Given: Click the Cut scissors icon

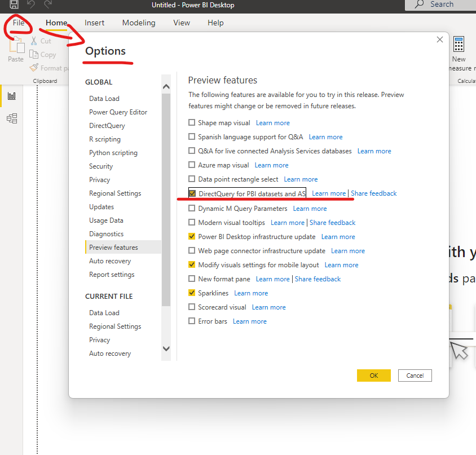Looking at the screenshot, I should coord(34,41).
